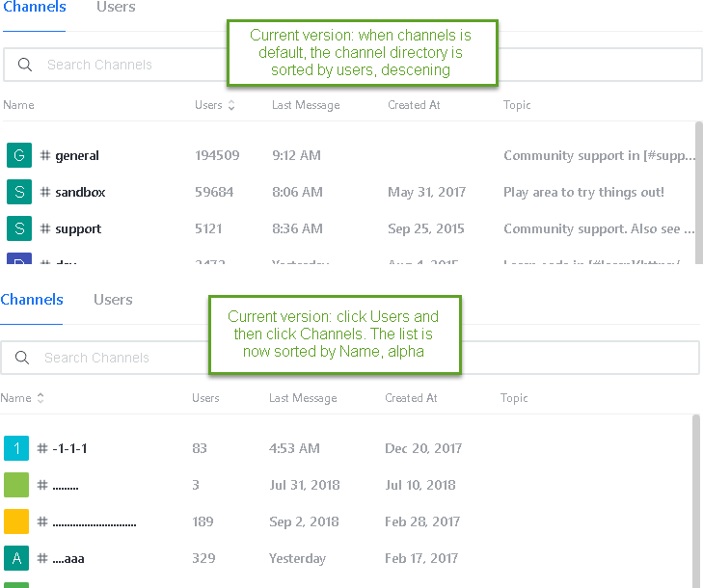This screenshot has width=703, height=588.
Task: Switch to Users tab in the upper directory
Action: coord(116,8)
